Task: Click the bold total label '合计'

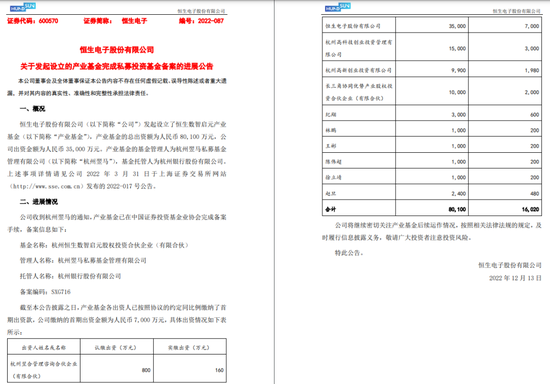Action: pos(330,209)
